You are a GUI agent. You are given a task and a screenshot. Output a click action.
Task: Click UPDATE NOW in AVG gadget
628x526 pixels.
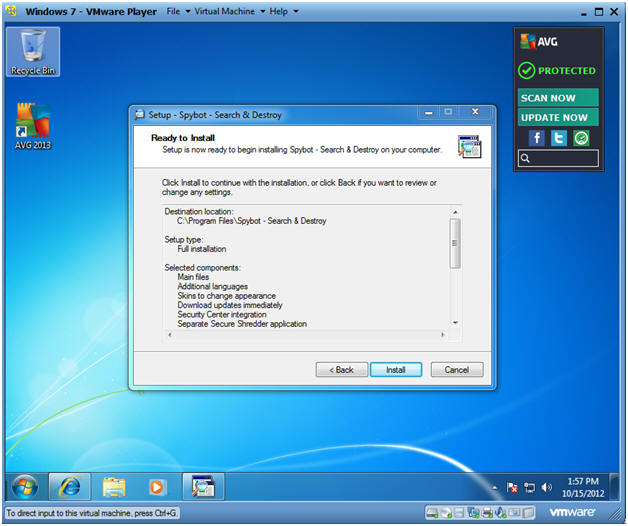pos(558,117)
